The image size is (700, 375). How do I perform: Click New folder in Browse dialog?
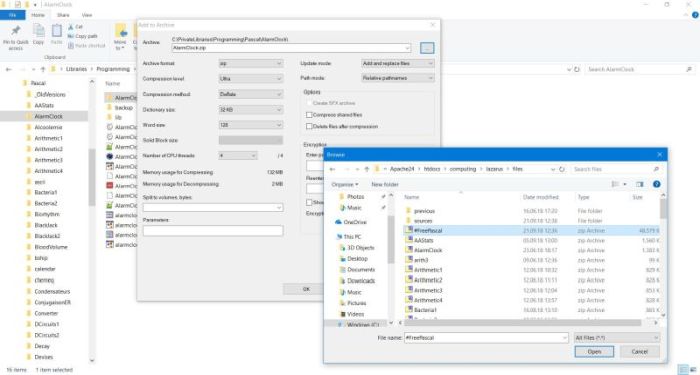coord(385,184)
